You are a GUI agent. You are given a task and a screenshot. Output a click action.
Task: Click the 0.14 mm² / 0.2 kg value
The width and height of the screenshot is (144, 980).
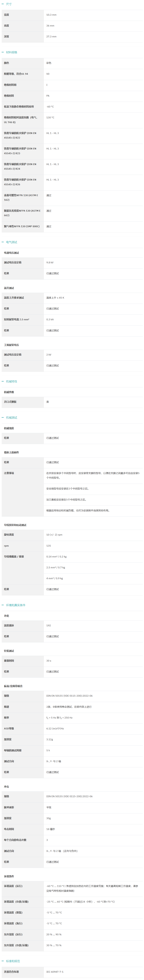pos(57,557)
